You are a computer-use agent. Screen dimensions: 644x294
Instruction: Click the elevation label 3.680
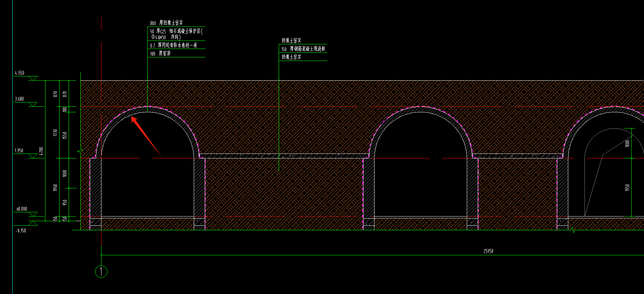[19, 99]
